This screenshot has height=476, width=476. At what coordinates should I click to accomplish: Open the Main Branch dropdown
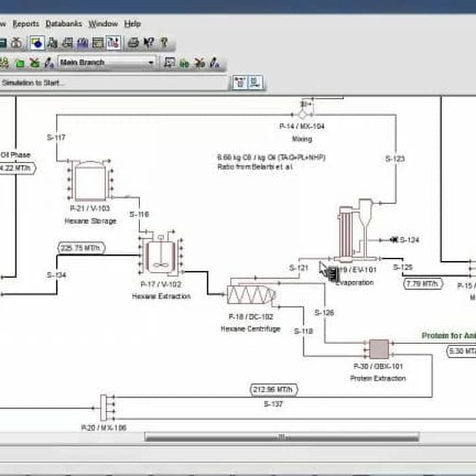[x=107, y=63]
